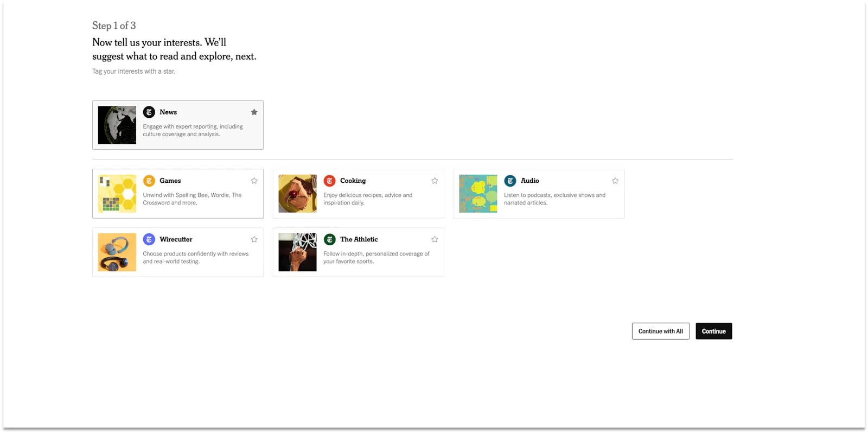Viewport: 868px width, 433px height.
Task: Mark Wirecutter as an interest star
Action: pyautogui.click(x=254, y=239)
